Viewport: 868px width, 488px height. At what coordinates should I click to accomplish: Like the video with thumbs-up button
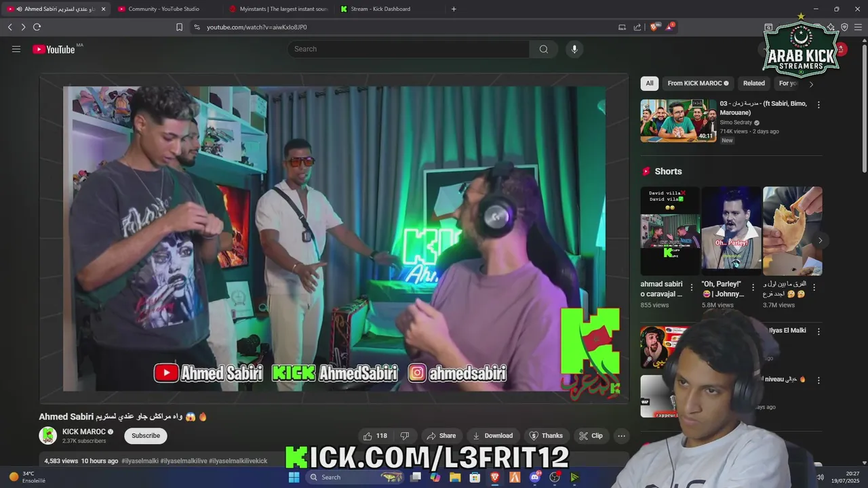pyautogui.click(x=376, y=436)
